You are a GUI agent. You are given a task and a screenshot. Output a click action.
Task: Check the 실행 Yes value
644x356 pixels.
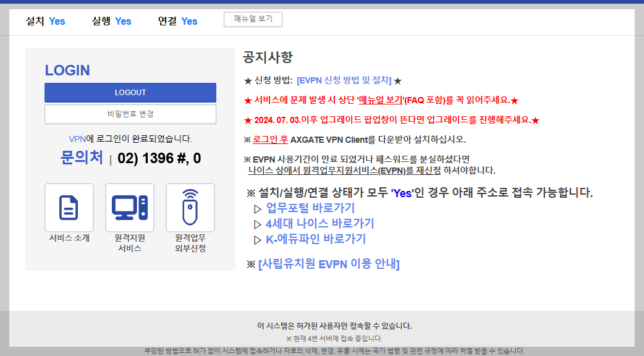tap(123, 21)
